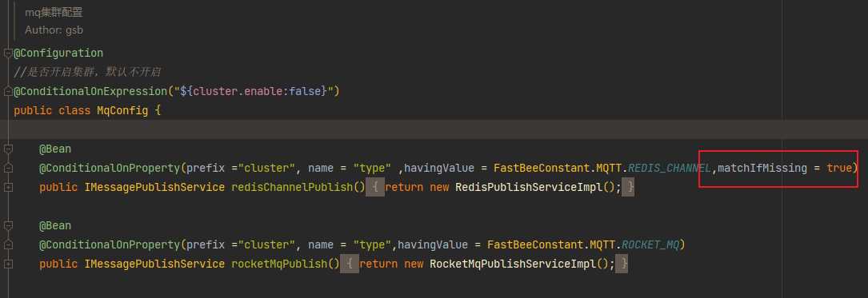Unfold closing brace after RedisPublishServiceImpl();
Viewport: 868px width, 298px height.
pyautogui.click(x=629, y=188)
